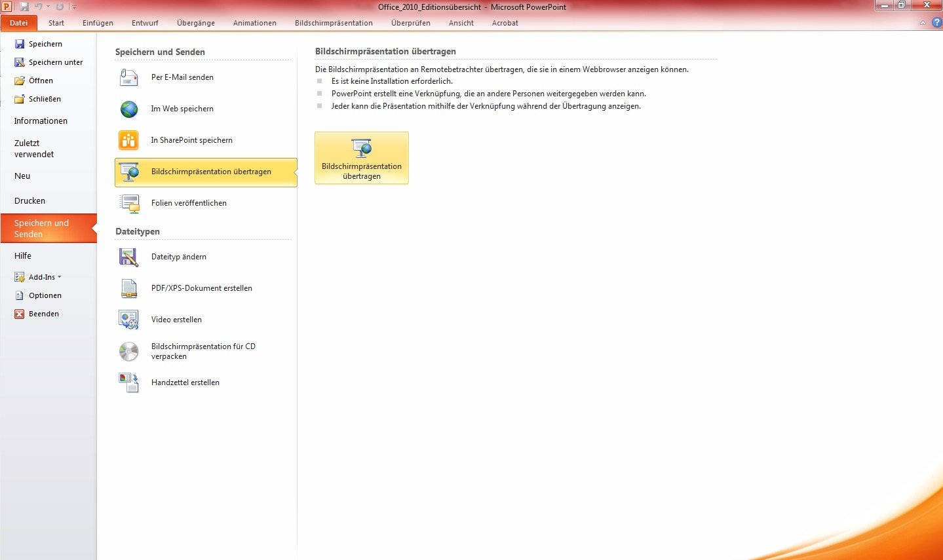This screenshot has height=560, width=943.
Task: Collapse the ribbon with the small arrow
Action: (x=923, y=23)
